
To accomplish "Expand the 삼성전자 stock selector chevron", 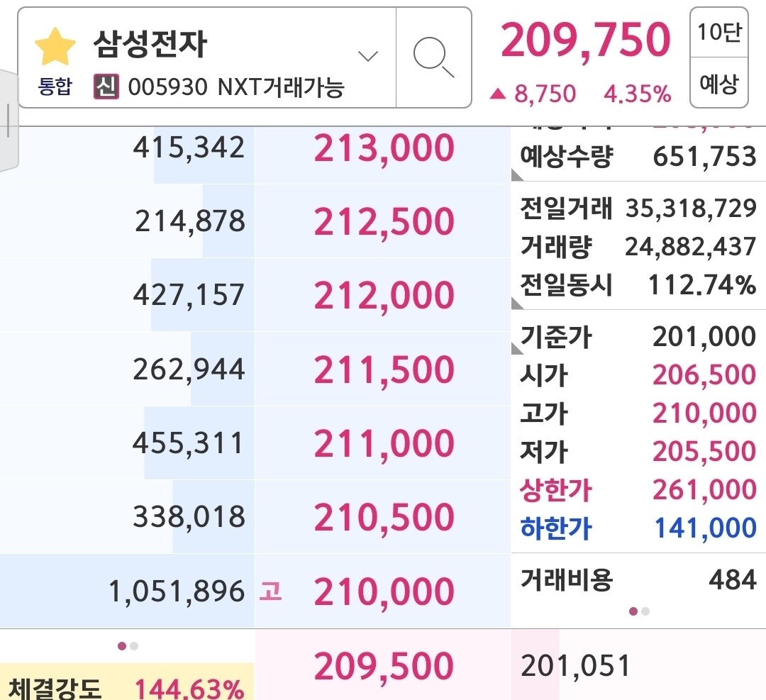I will 367,56.
